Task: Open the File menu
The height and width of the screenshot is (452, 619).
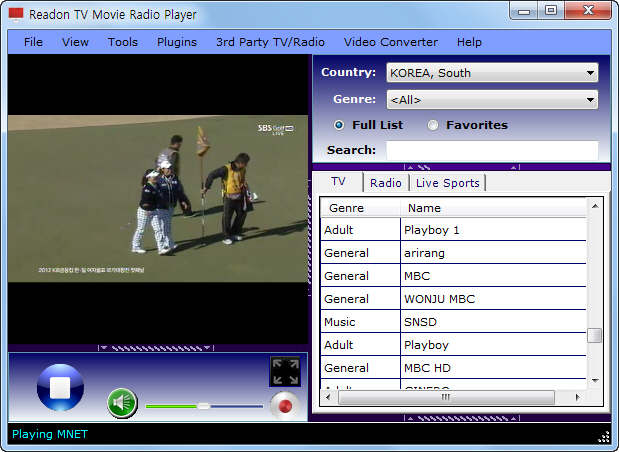Action: pyautogui.click(x=33, y=42)
